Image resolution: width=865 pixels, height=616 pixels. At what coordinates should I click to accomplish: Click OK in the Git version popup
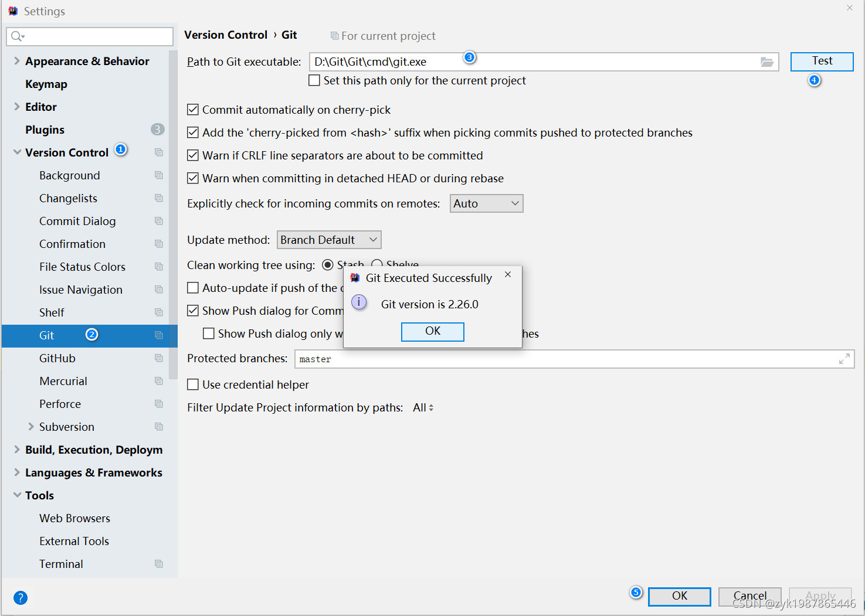point(433,332)
